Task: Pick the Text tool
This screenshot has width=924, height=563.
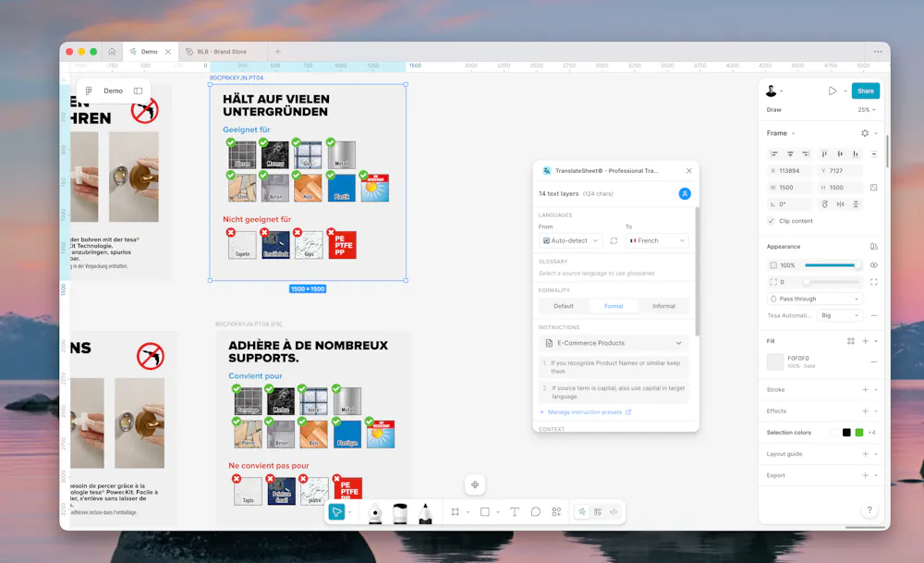Action: pyautogui.click(x=515, y=511)
